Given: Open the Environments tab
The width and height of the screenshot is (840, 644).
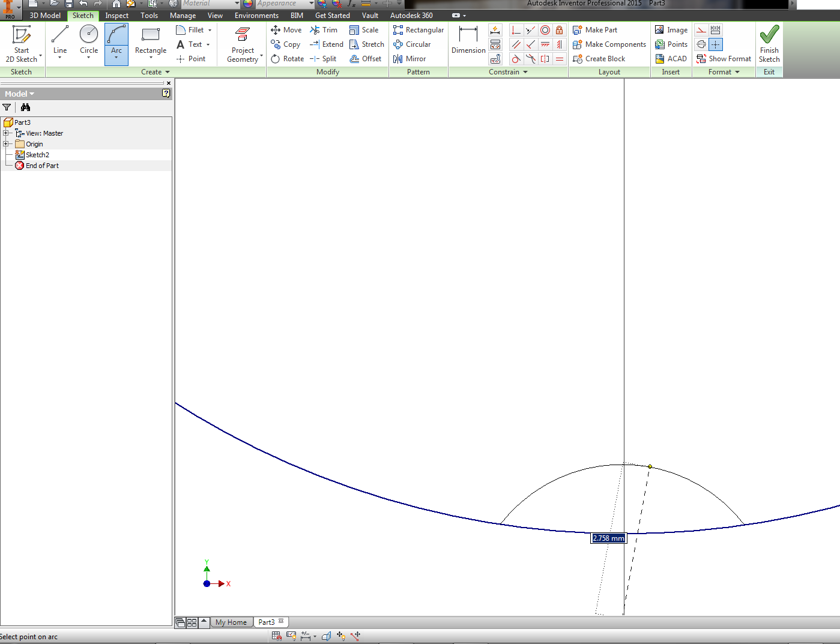Looking at the screenshot, I should [256, 16].
